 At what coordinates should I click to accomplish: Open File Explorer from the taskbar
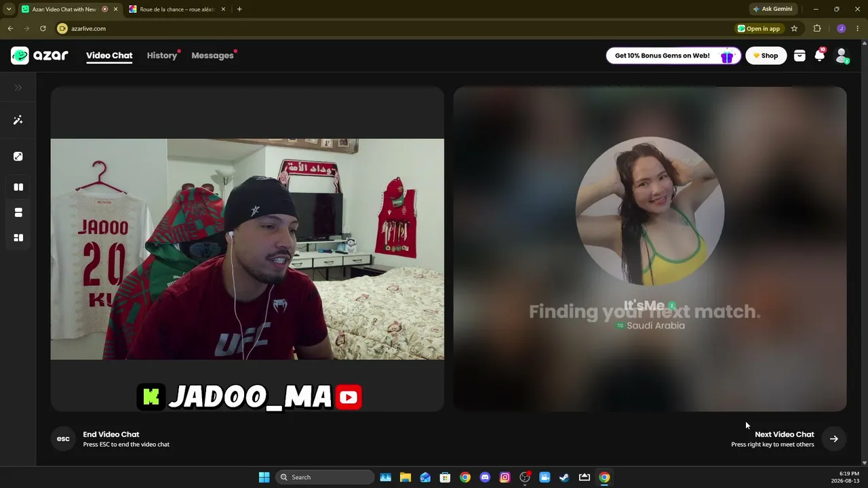[x=406, y=477]
